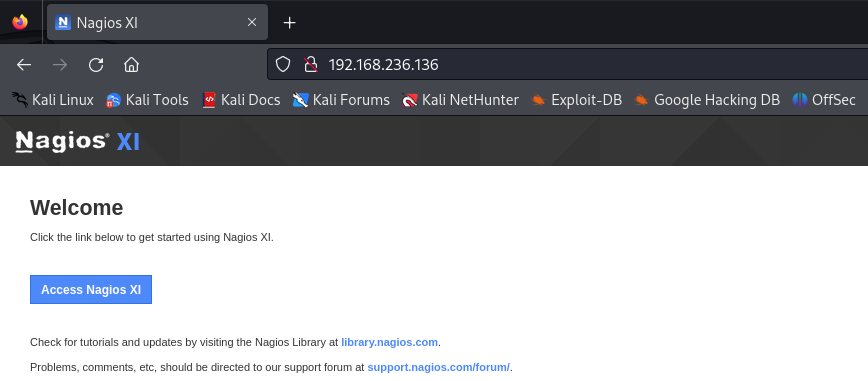Click the Welcome heading text
Viewport: 868px width, 381px height.
coord(76,208)
